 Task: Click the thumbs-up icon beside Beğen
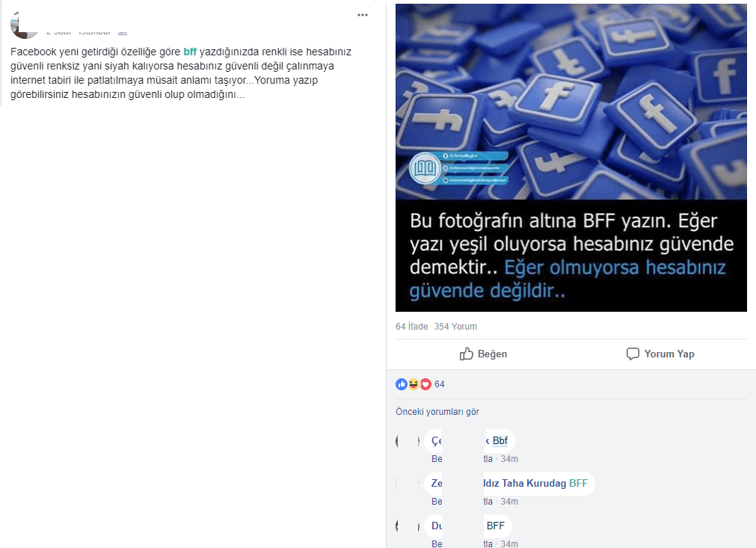pyautogui.click(x=466, y=354)
